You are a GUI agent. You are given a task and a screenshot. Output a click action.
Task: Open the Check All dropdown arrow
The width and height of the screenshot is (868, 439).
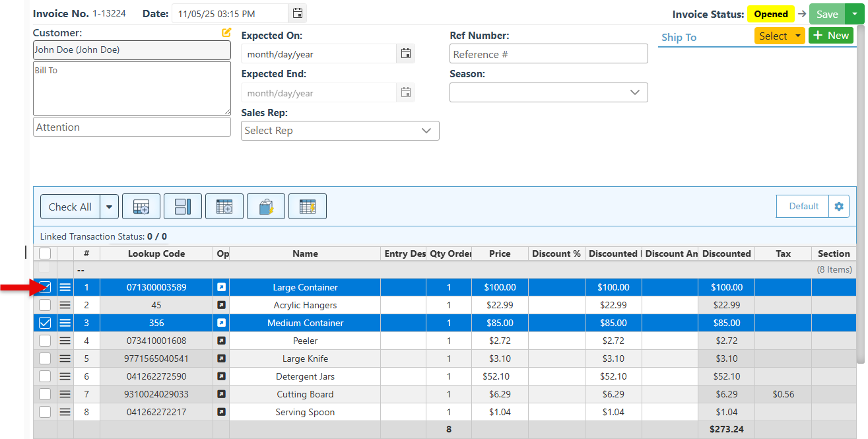pyautogui.click(x=109, y=207)
